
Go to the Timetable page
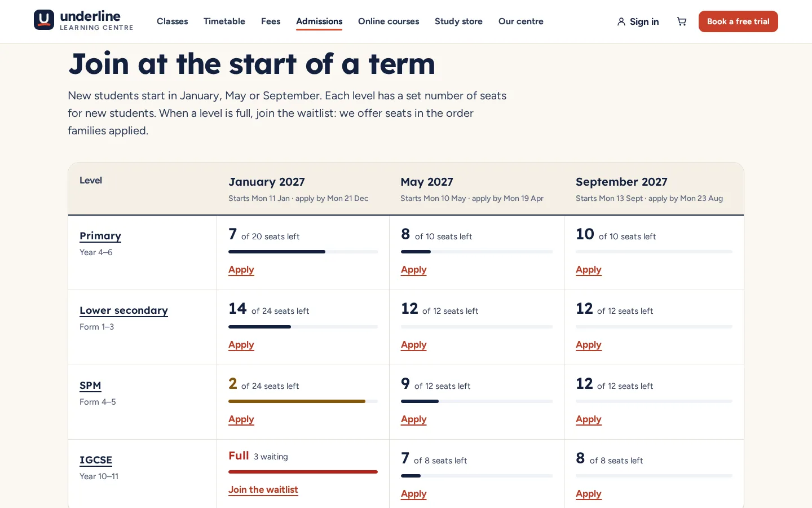(x=224, y=21)
